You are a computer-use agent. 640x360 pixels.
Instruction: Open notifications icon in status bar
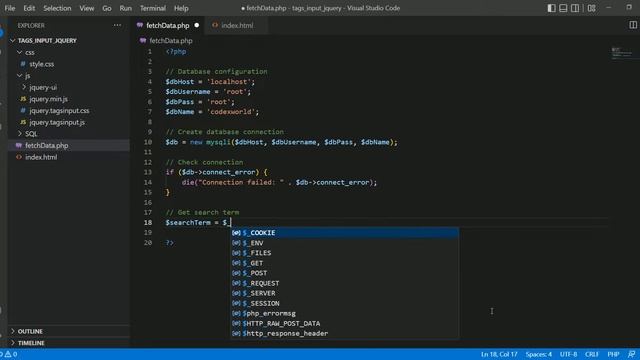pos(631,354)
